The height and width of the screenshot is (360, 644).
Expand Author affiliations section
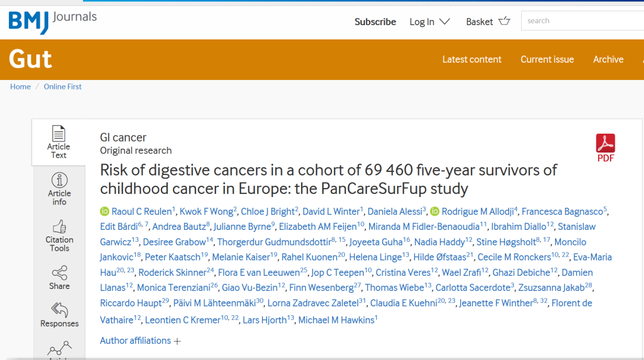click(x=140, y=341)
